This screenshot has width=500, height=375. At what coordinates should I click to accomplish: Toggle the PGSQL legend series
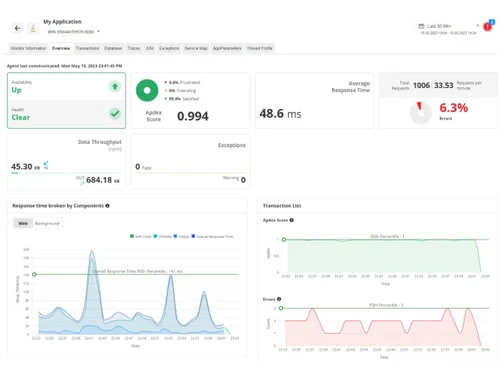182,236
